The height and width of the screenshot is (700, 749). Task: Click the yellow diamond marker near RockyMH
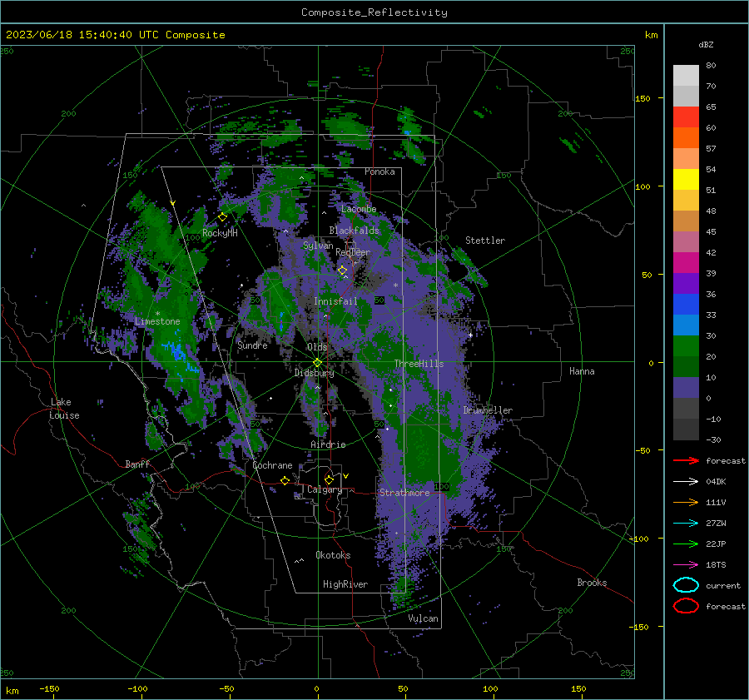(x=222, y=217)
